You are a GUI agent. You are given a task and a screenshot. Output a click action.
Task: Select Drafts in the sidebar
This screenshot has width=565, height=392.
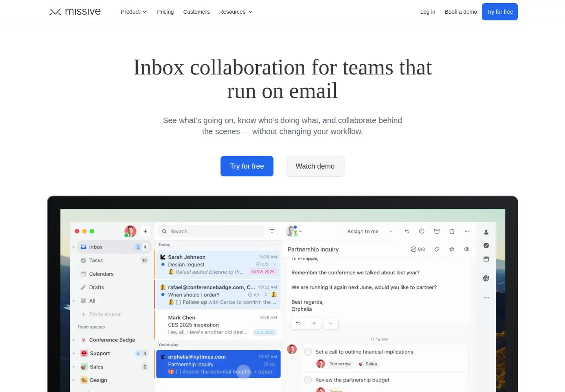coord(113,287)
